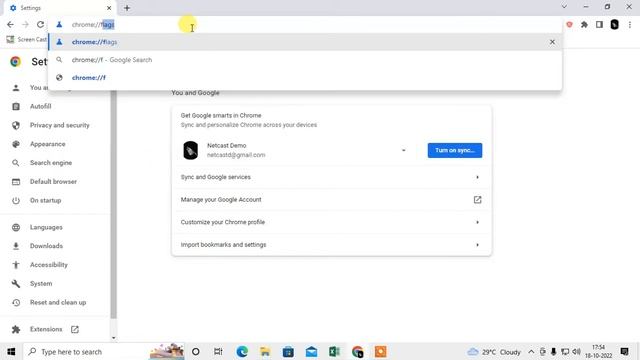
Task: Open Languages settings
Action: [46, 227]
